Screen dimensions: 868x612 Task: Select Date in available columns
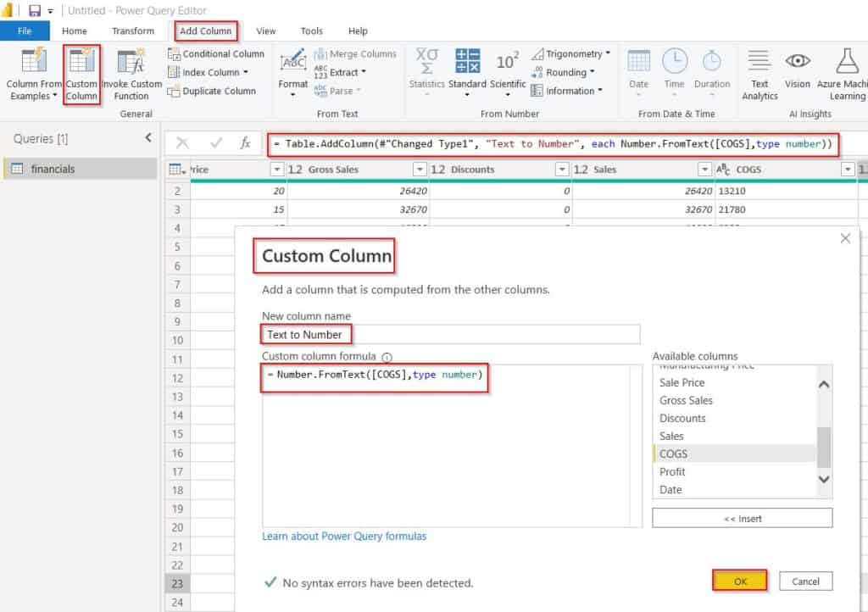(x=670, y=490)
